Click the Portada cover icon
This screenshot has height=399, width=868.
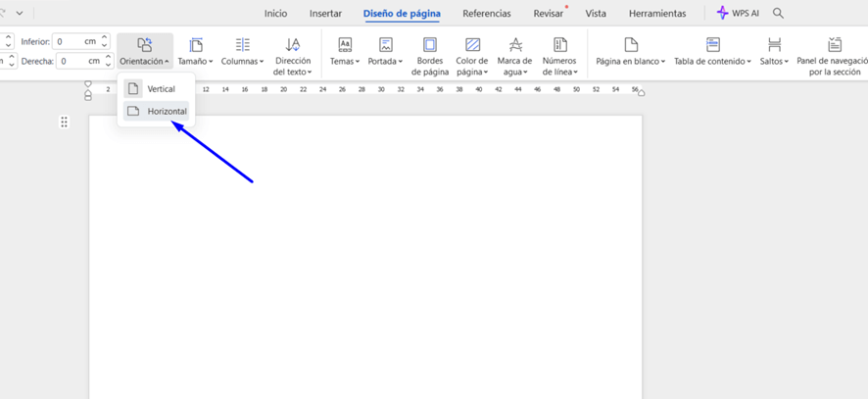(386, 45)
